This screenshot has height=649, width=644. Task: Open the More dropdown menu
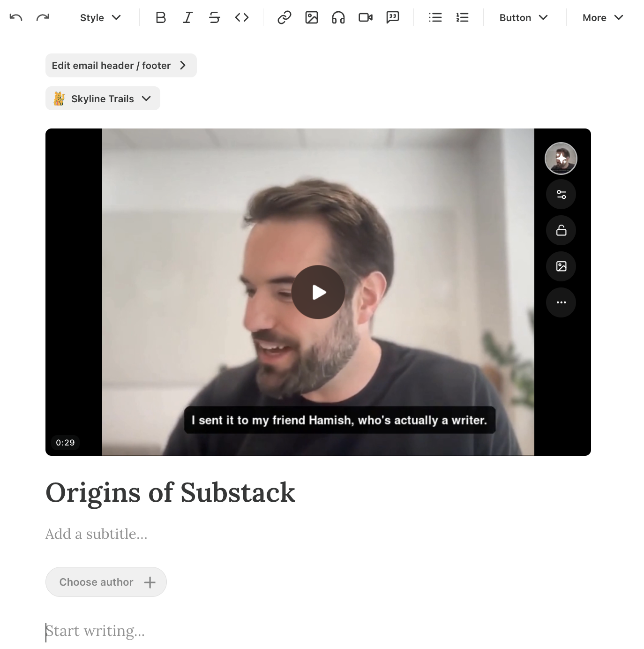(x=603, y=18)
